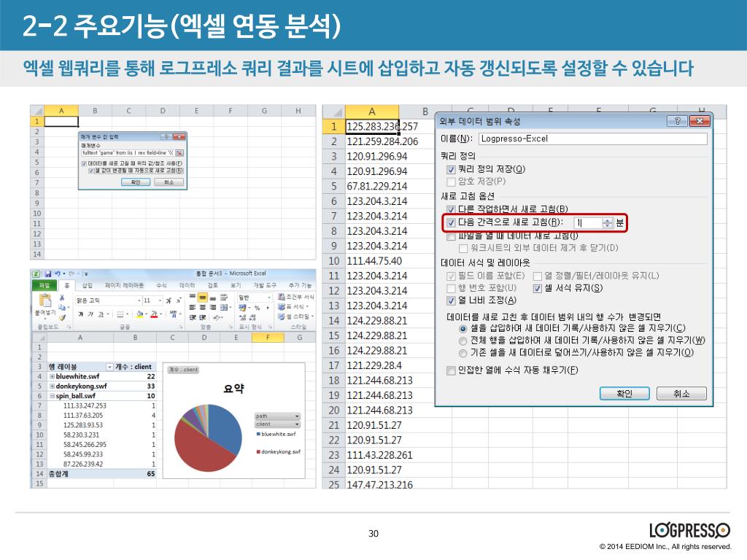Toggle the 셀 서식 유지(S) checkbox
The width and height of the screenshot is (747, 560).
point(538,289)
